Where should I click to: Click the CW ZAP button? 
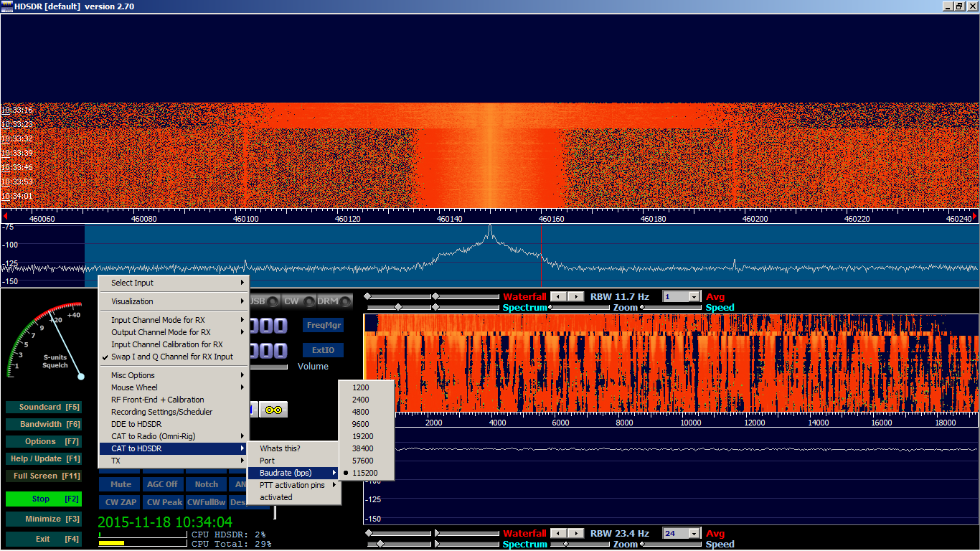pos(121,502)
